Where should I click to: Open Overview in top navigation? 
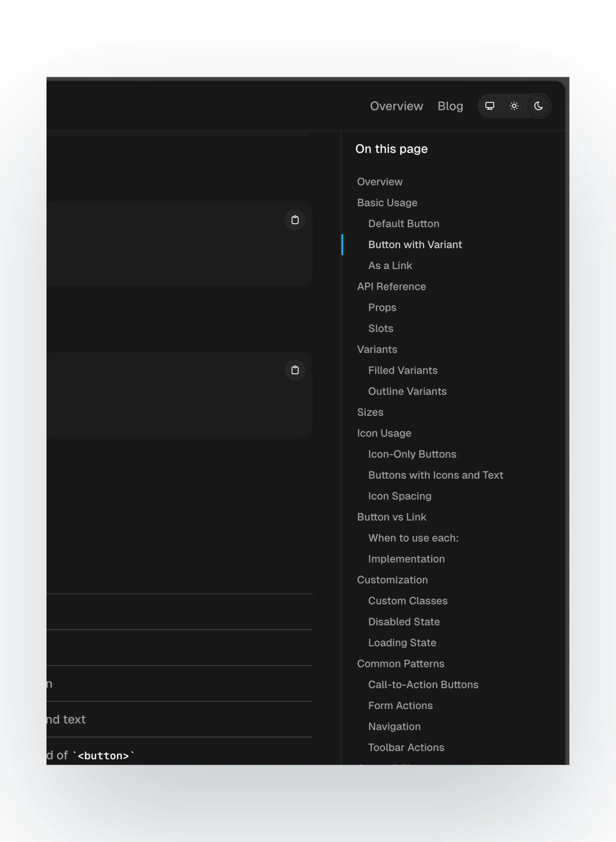[396, 106]
